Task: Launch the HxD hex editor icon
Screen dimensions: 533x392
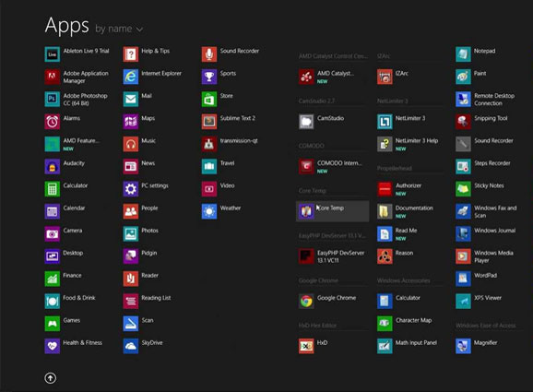Action: (306, 346)
